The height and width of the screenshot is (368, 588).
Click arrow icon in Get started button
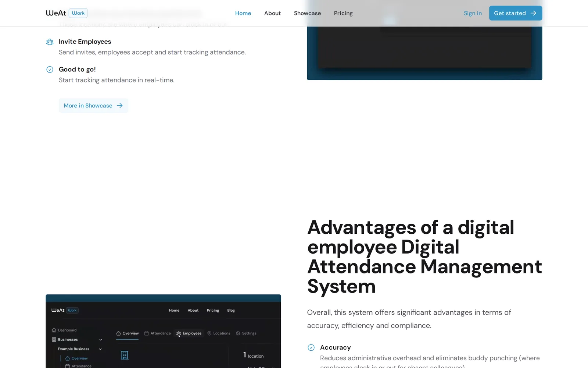point(533,13)
